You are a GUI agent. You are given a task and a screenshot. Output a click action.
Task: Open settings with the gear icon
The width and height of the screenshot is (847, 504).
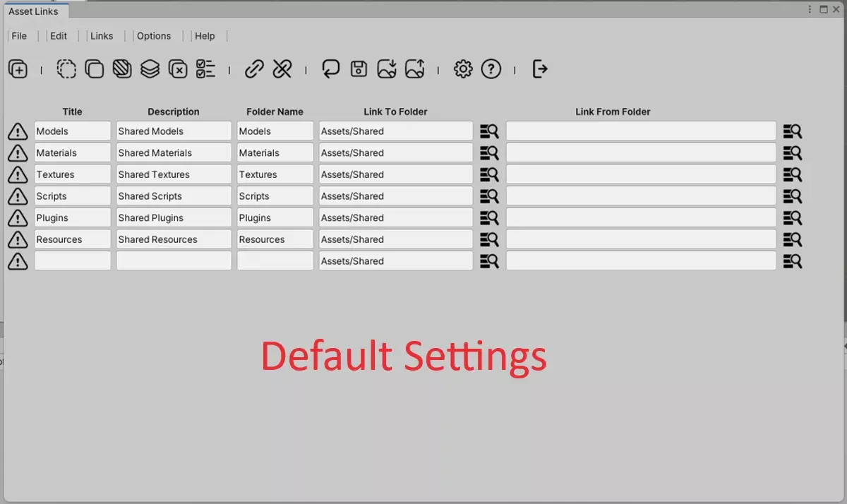[463, 69]
